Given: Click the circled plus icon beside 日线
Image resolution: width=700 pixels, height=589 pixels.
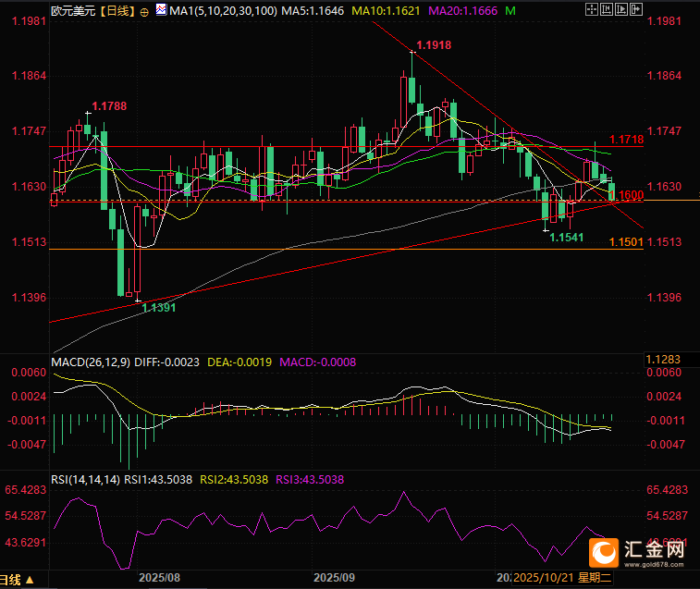Looking at the screenshot, I should pyautogui.click(x=145, y=11).
